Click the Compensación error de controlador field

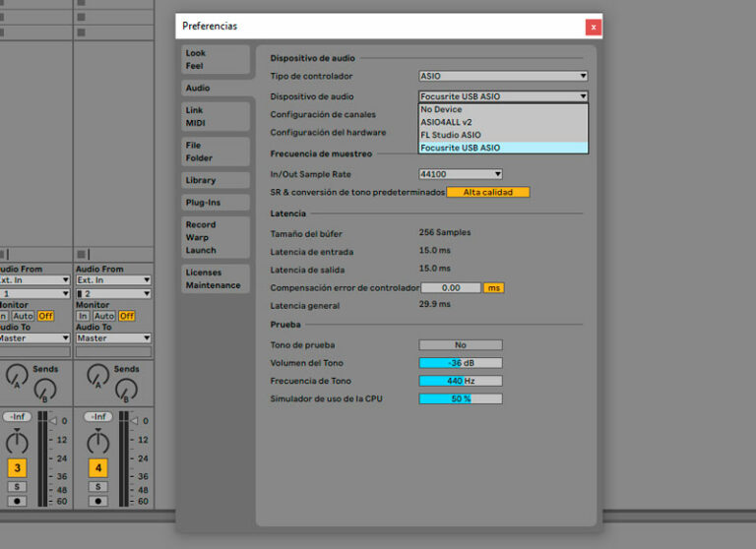click(451, 287)
